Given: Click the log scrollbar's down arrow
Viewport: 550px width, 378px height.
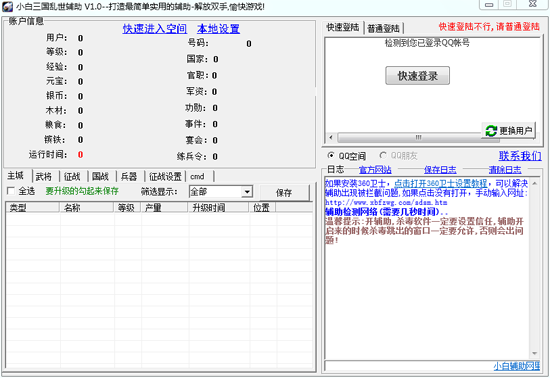Looking at the screenshot, I should pos(535,353).
